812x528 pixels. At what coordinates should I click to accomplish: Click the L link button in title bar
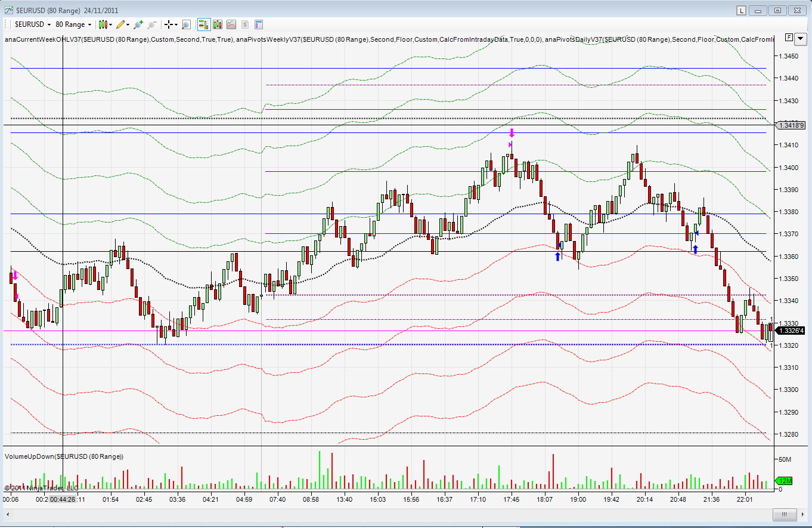[x=741, y=10]
